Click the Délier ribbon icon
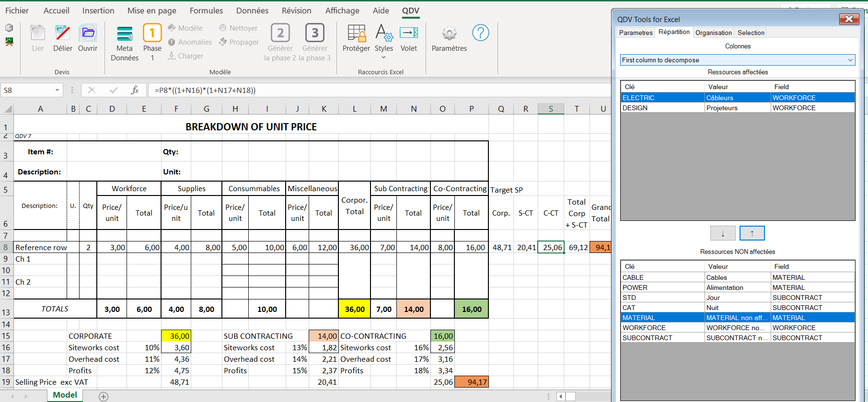The image size is (868, 402). [x=63, y=38]
